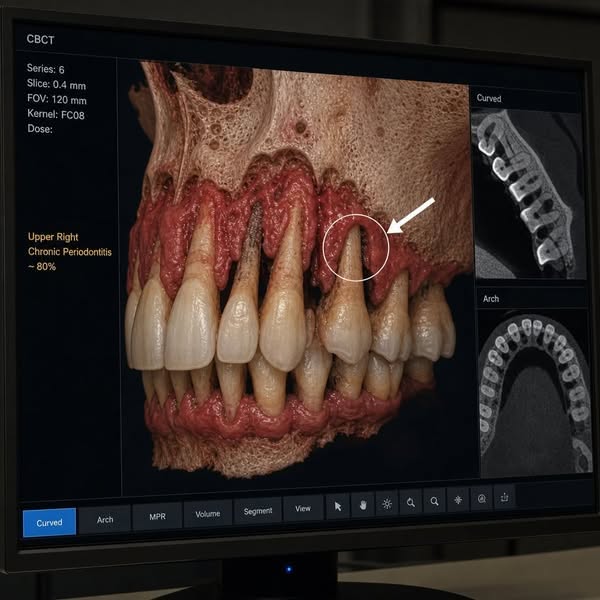Click the 'Kernel: FC08' text
This screenshot has width=600, height=600.
(x=56, y=114)
